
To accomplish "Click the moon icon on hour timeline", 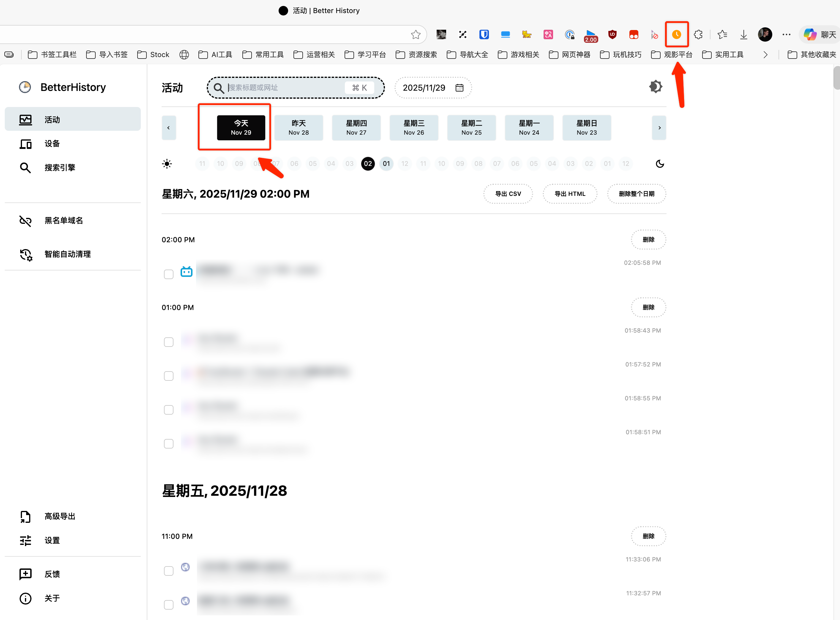I will click(660, 164).
